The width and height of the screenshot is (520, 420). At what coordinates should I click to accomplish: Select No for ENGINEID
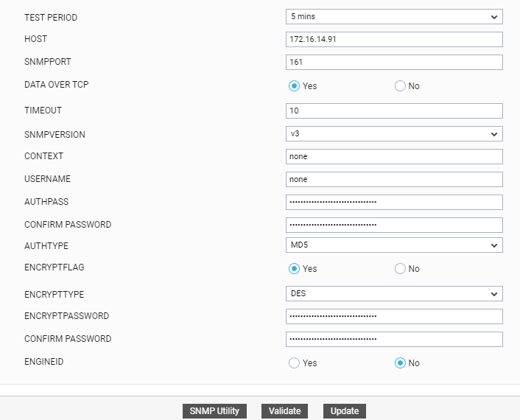pos(400,363)
